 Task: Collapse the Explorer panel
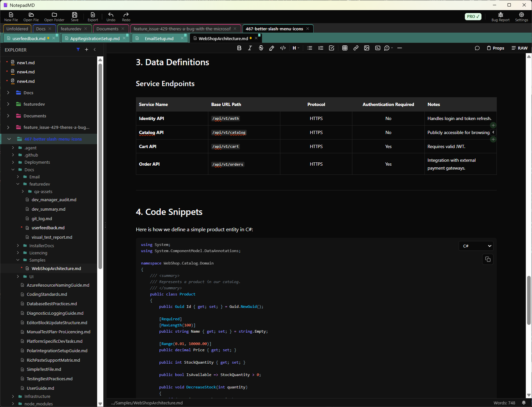tap(95, 50)
